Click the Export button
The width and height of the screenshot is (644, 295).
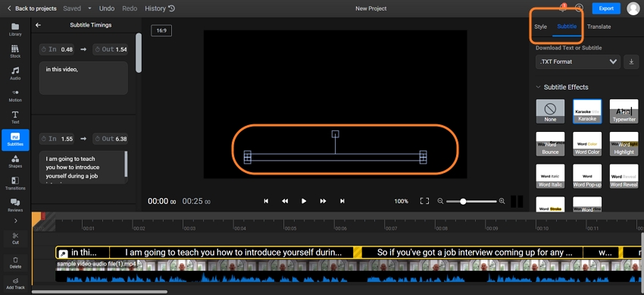(x=606, y=8)
